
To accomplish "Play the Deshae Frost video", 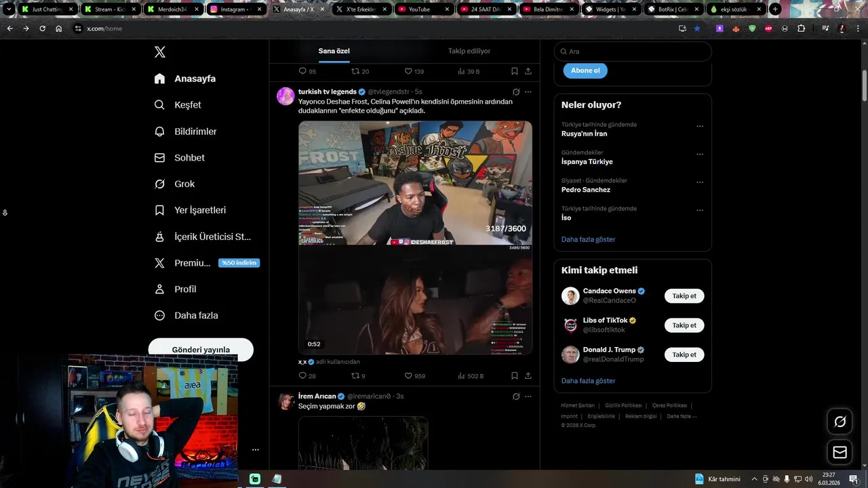I will point(415,237).
